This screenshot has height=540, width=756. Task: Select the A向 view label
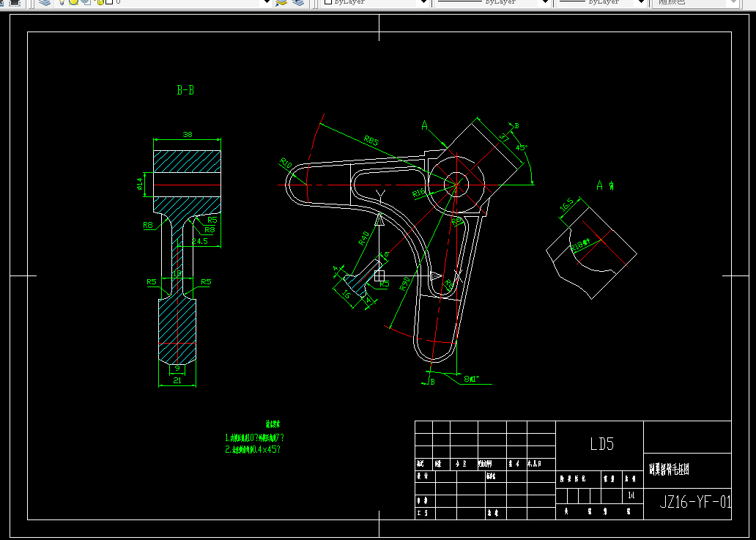pyautogui.click(x=605, y=185)
